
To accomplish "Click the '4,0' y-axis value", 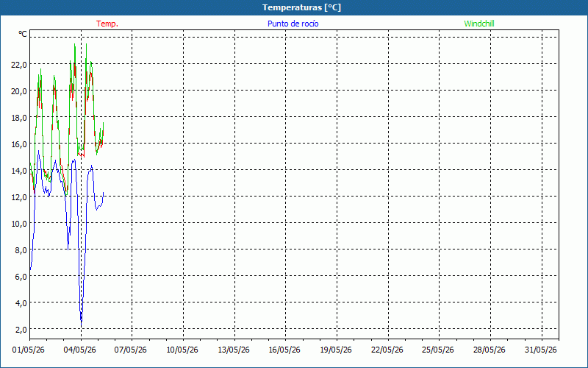I will point(21,302).
